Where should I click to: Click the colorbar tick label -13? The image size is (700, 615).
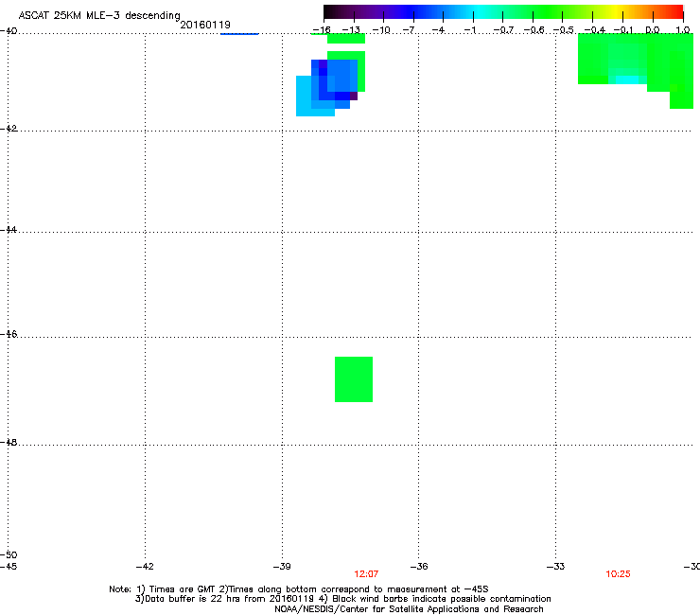pyautogui.click(x=351, y=30)
